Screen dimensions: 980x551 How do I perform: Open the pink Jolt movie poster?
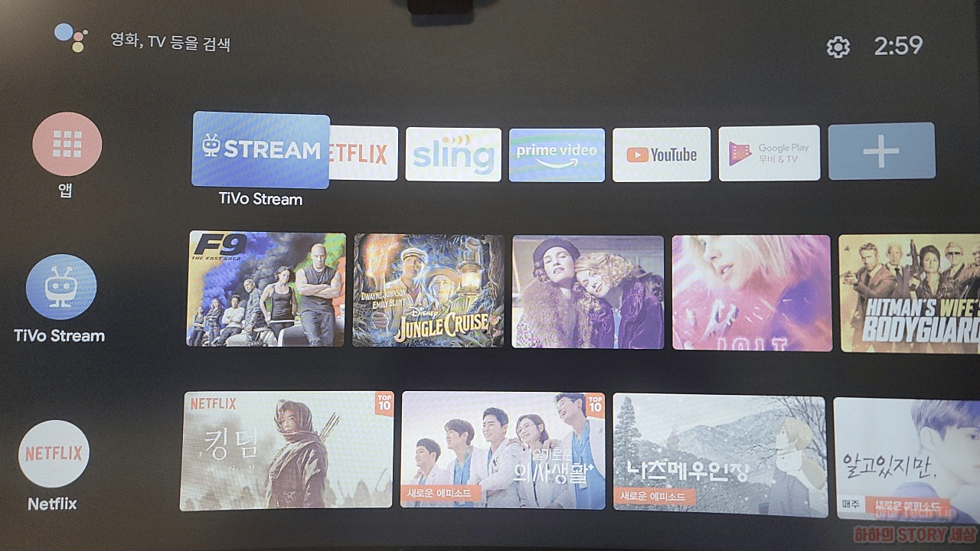pyautogui.click(x=752, y=293)
